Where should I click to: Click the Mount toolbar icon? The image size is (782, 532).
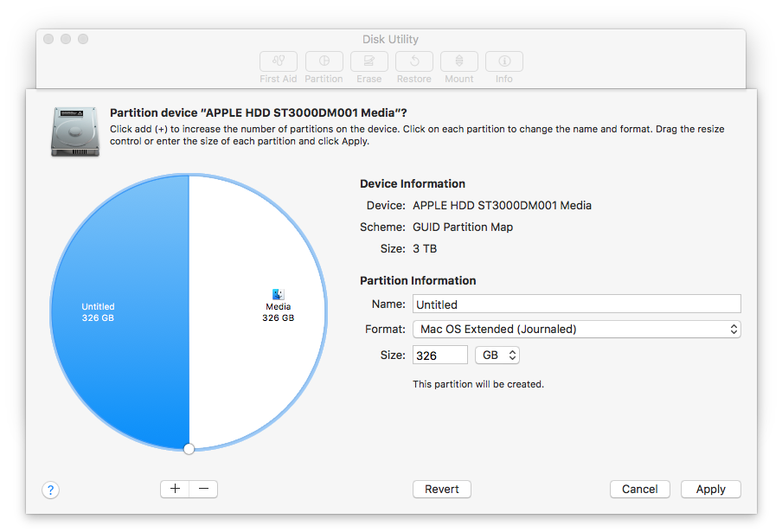click(459, 61)
